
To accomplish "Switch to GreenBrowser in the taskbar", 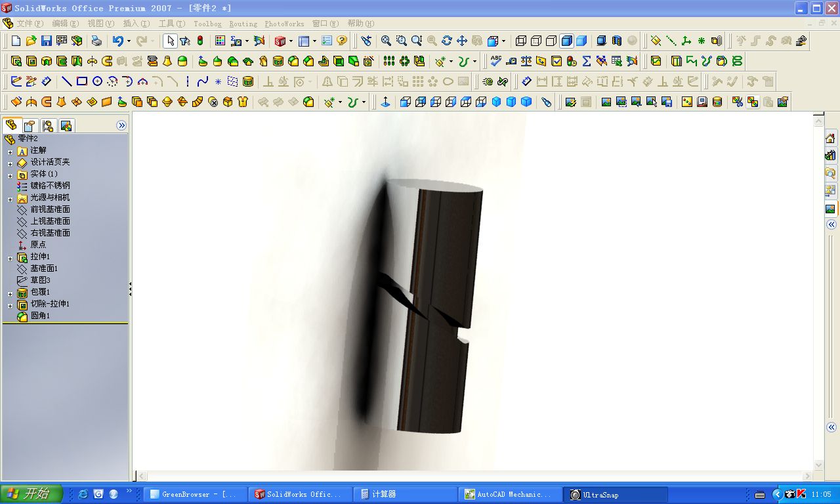I will point(194,494).
